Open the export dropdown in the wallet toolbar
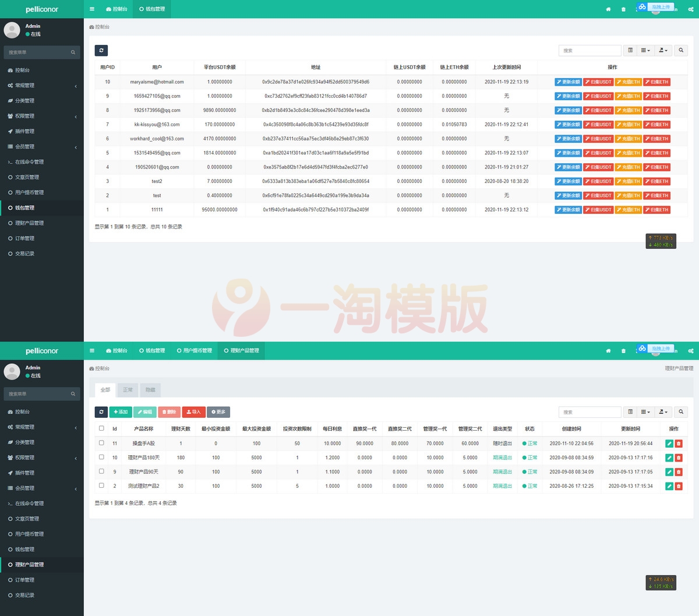This screenshot has width=699, height=616. pos(662,51)
